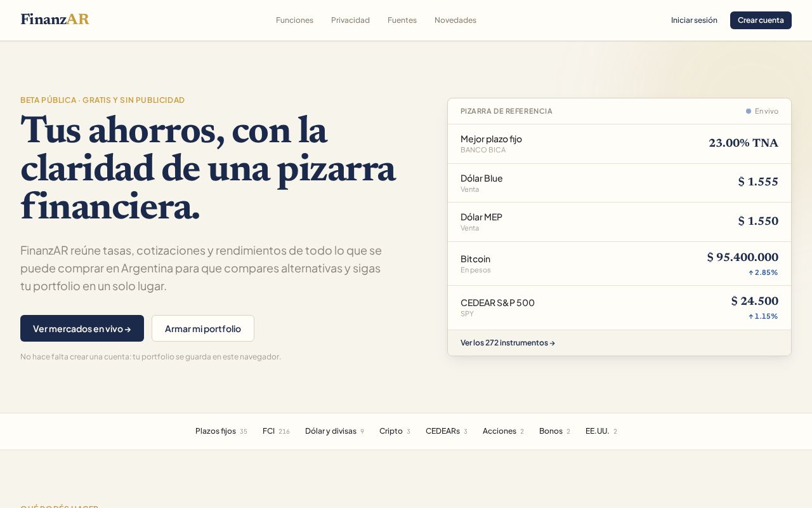Select the CEDEAR S&P 500 row

[x=619, y=307]
